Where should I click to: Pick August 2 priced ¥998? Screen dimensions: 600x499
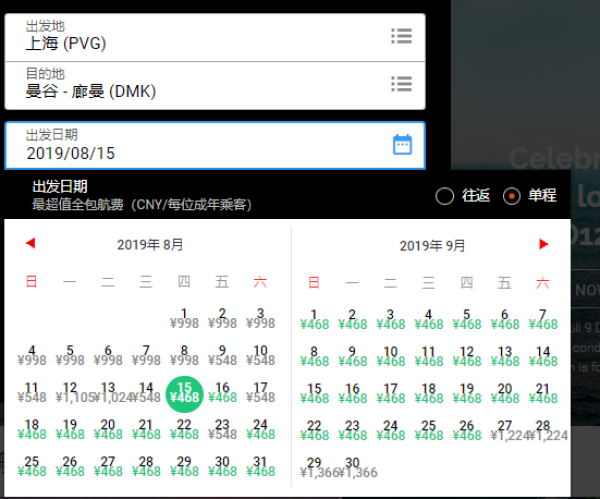(x=222, y=319)
